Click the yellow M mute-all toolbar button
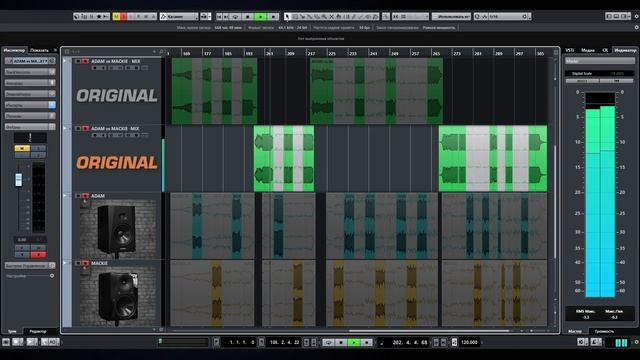Screen dimensions: 640x360 pos(117,17)
